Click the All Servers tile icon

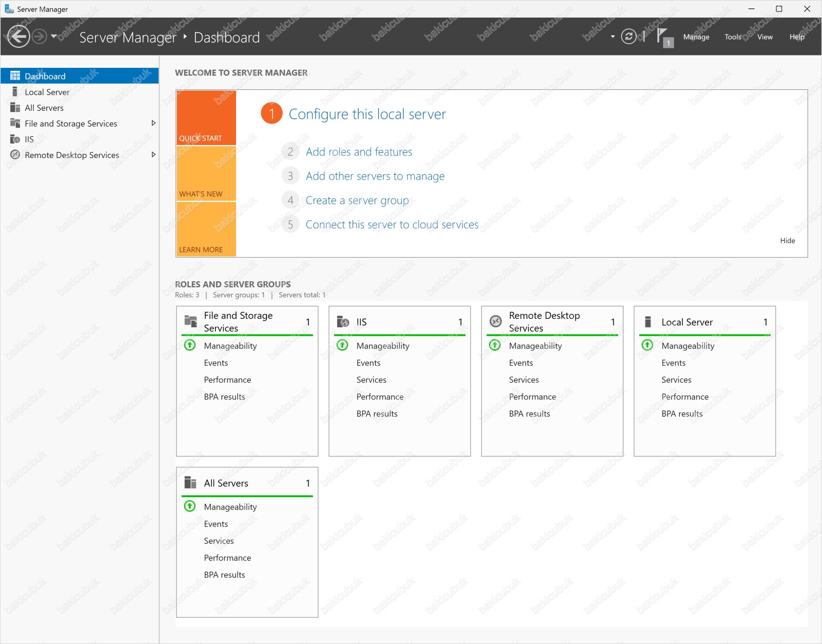coord(190,483)
